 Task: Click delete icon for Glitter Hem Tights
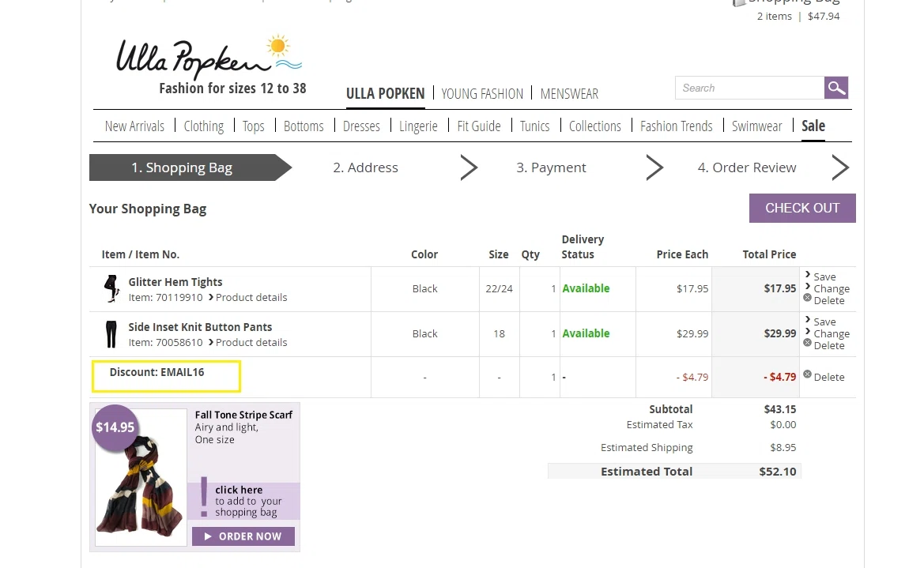click(807, 298)
